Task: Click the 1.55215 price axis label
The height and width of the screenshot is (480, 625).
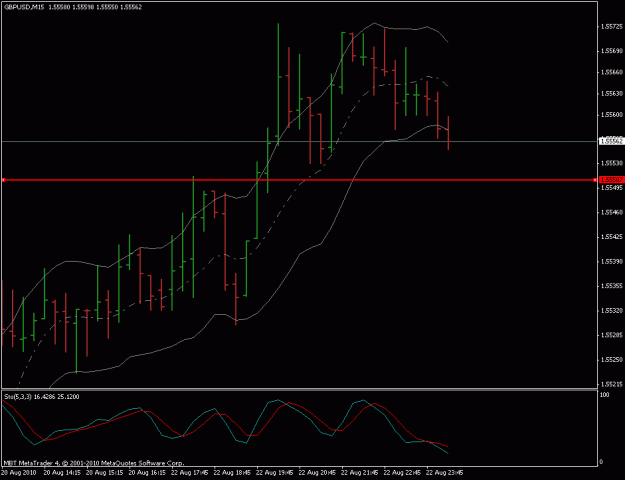Action: [611, 385]
